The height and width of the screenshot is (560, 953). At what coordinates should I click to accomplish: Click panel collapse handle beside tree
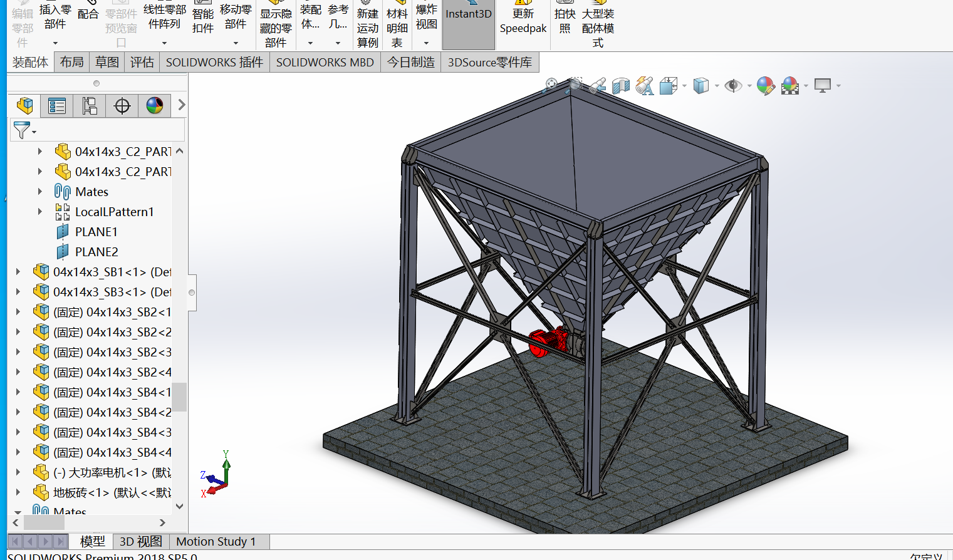click(x=192, y=293)
